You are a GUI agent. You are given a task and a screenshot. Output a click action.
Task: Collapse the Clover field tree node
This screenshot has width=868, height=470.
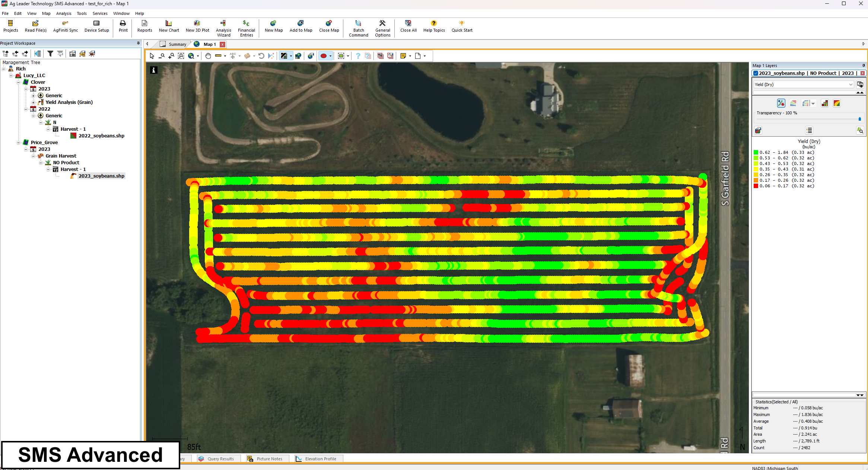(18, 82)
